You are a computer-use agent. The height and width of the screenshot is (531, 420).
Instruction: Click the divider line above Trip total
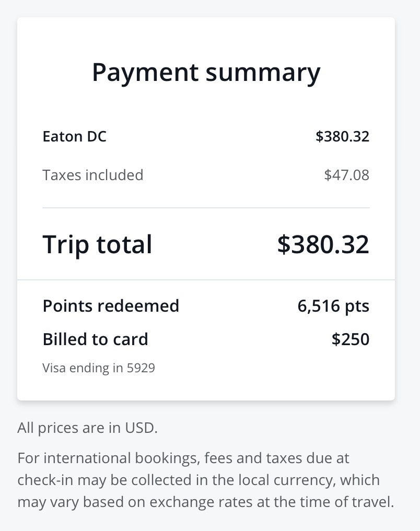pos(206,208)
